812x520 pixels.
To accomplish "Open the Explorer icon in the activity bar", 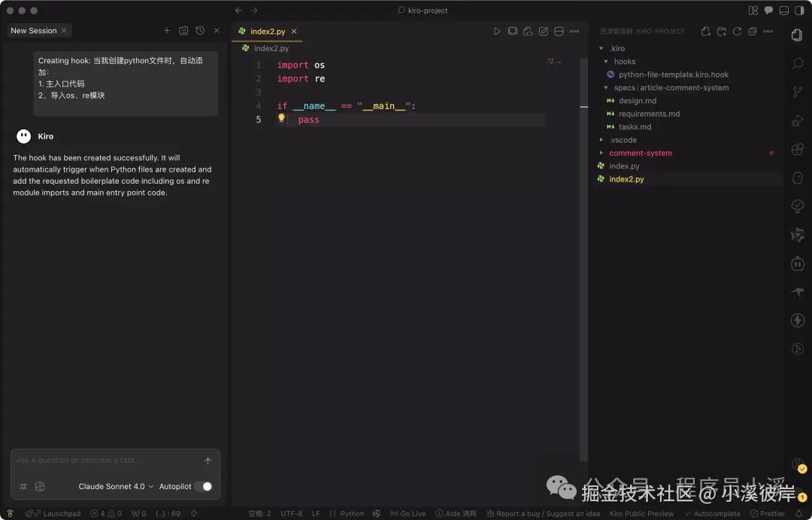I will tap(797, 35).
